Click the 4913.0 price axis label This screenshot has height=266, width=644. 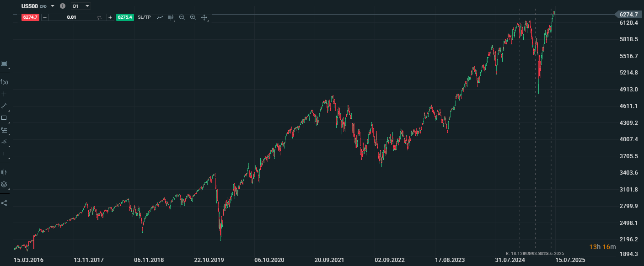(628, 90)
